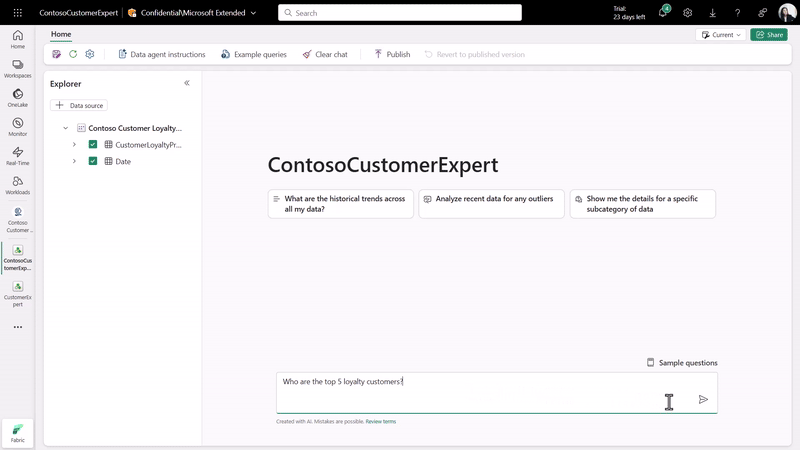
Task: Uncheck the Date table checkbox
Action: [x=93, y=161]
